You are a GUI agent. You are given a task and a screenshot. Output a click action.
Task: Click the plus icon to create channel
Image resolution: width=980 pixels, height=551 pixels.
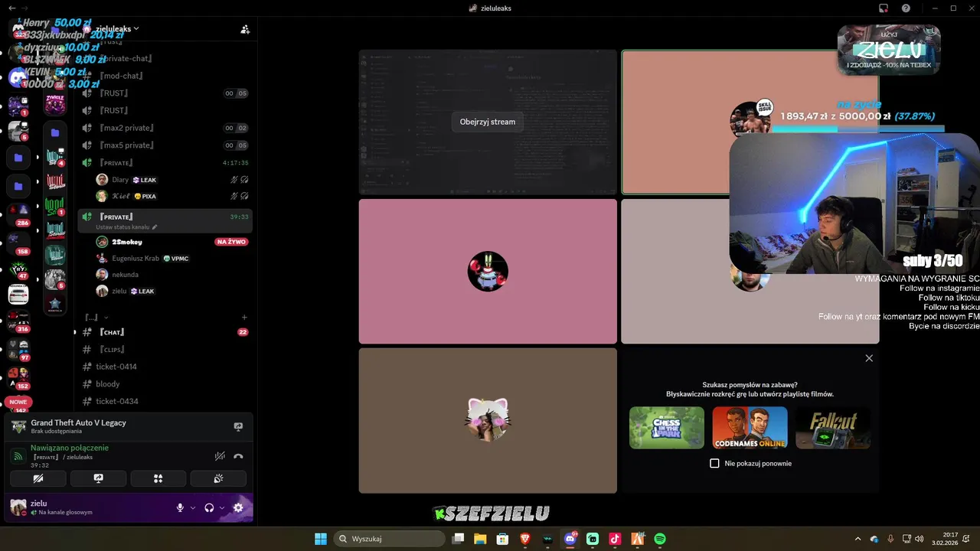[244, 317]
